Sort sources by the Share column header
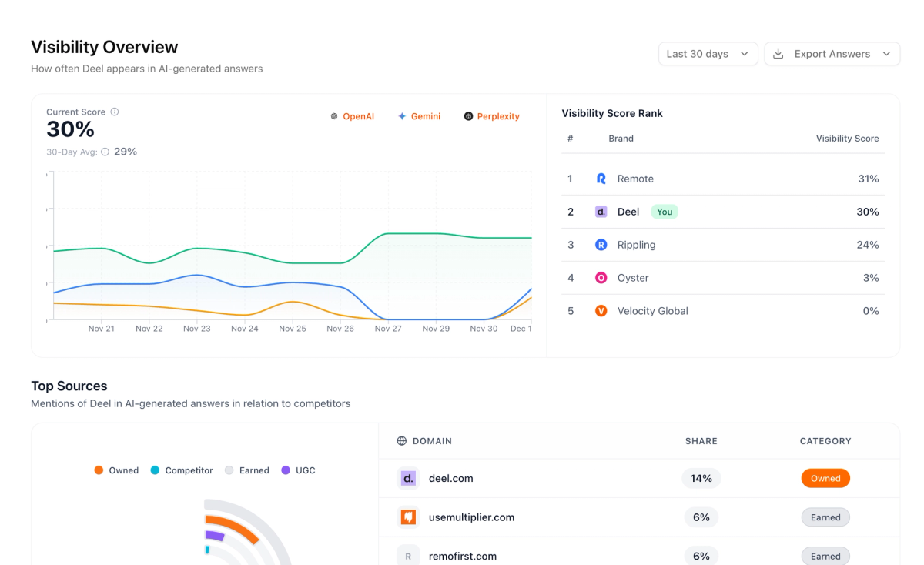The image size is (924, 565). coord(701,441)
